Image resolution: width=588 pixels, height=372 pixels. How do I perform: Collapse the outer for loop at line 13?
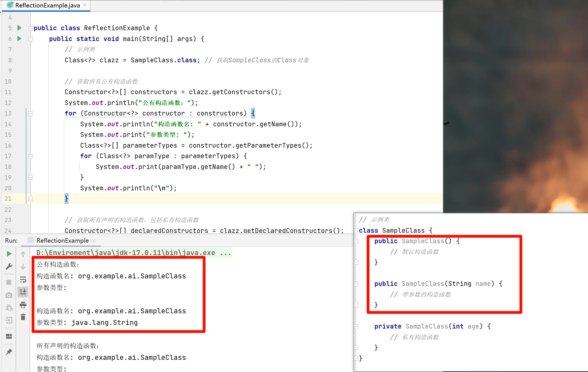31,114
